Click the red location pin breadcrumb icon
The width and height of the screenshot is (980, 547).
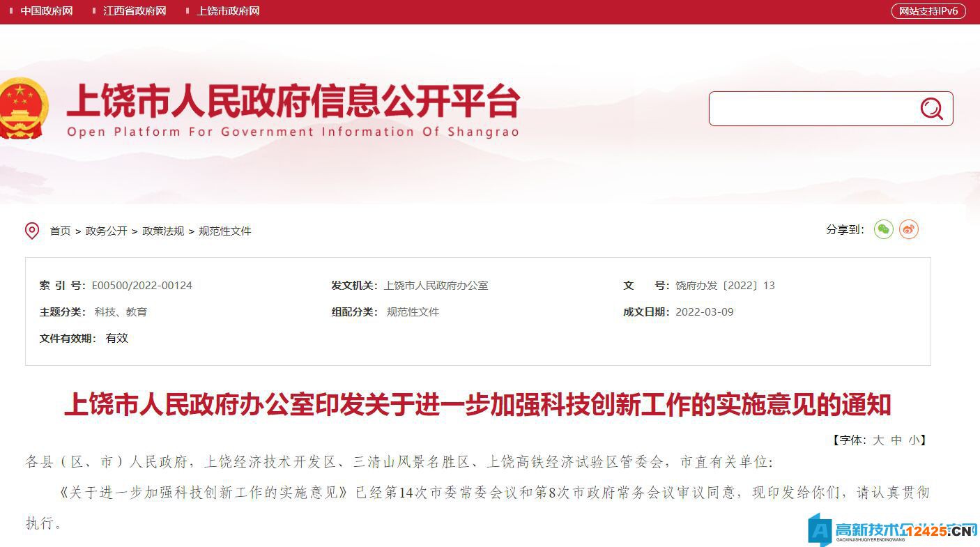point(31,231)
